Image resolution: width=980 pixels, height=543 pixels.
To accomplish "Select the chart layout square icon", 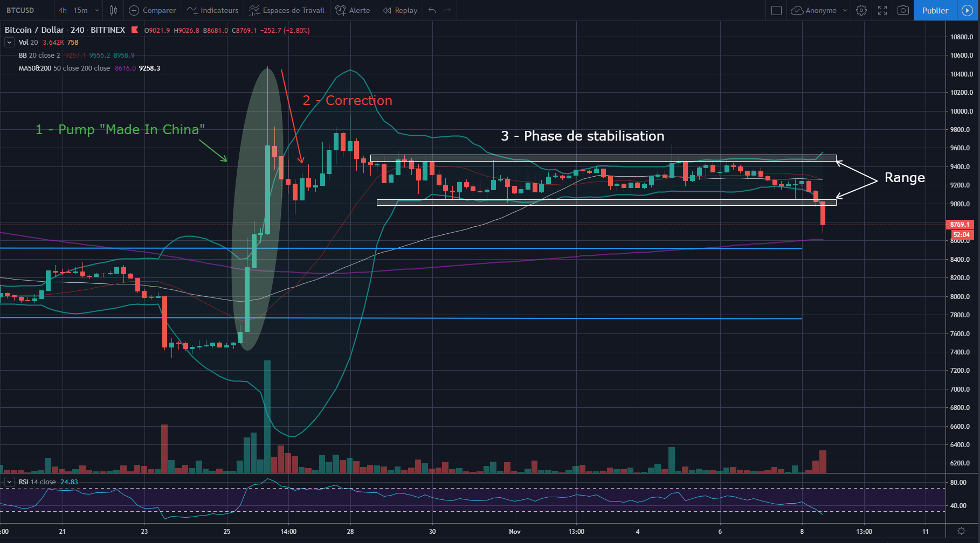I will click(776, 10).
